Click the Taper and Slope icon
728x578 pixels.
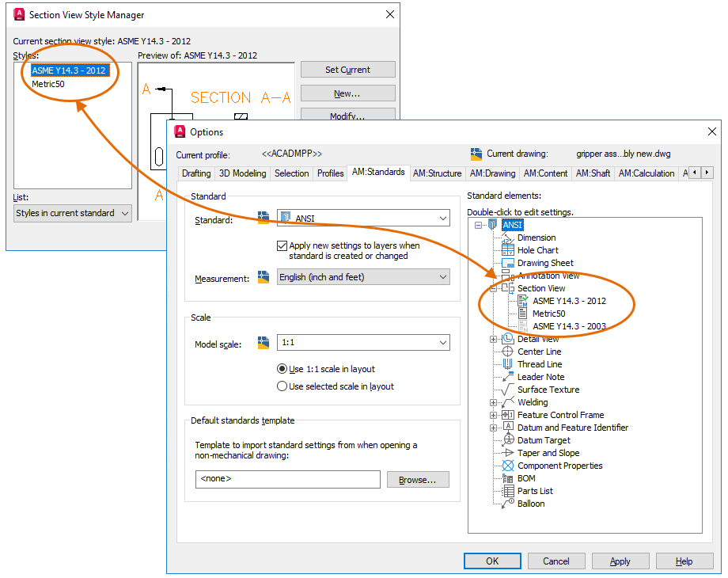tap(507, 453)
